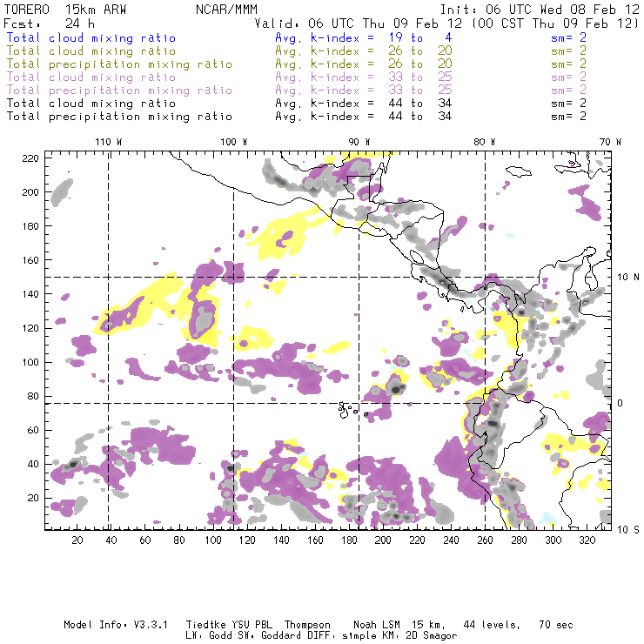Screen dimensions: 644x644
Task: Click the "320" tick on the horizontal axis
Action: [x=587, y=540]
